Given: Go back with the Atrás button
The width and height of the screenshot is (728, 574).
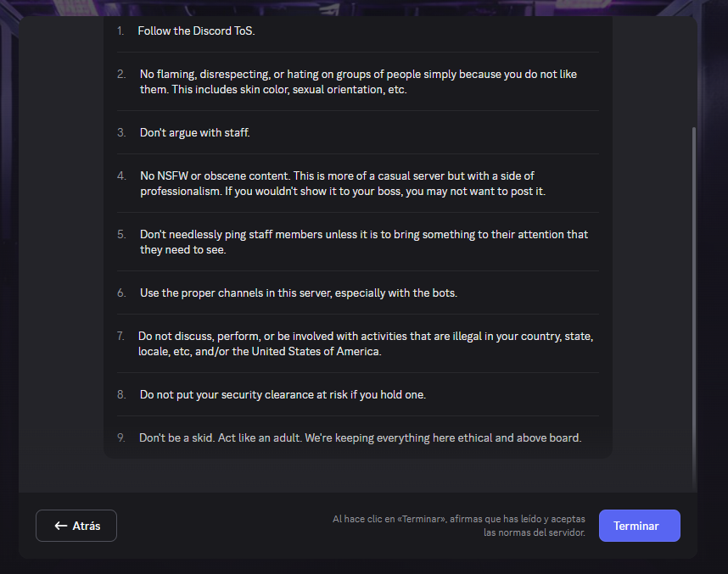Looking at the screenshot, I should click(x=76, y=526).
